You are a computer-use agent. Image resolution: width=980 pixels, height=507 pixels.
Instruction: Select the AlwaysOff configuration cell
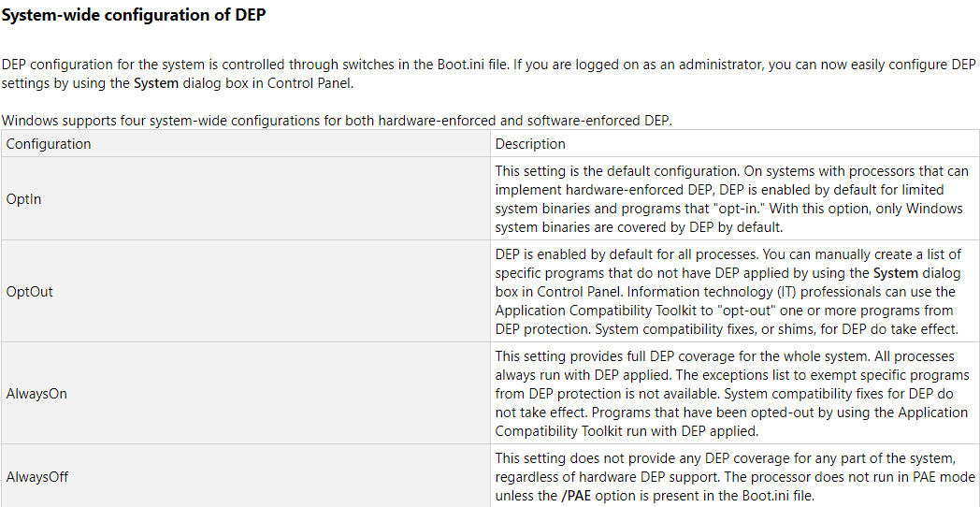click(x=246, y=476)
